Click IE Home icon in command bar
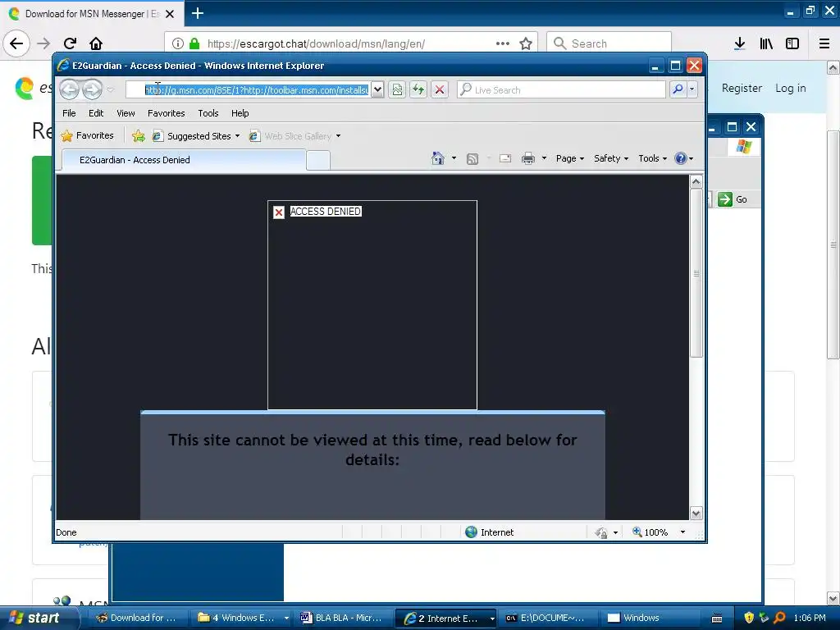840x630 pixels. pyautogui.click(x=438, y=158)
